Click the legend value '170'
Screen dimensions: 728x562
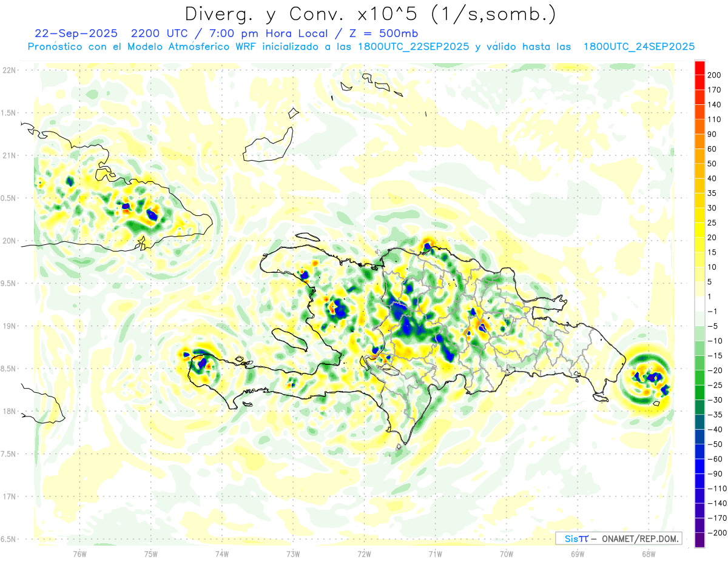point(715,90)
